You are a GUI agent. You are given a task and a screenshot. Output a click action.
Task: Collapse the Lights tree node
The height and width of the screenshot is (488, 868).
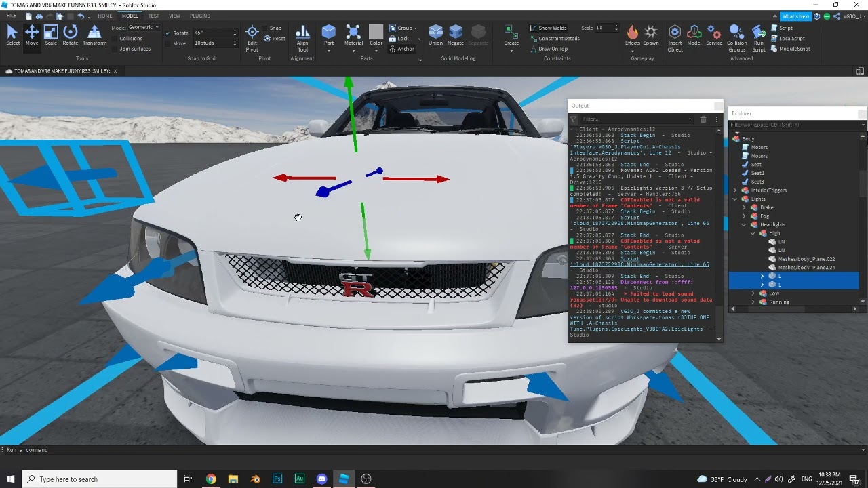pos(736,199)
